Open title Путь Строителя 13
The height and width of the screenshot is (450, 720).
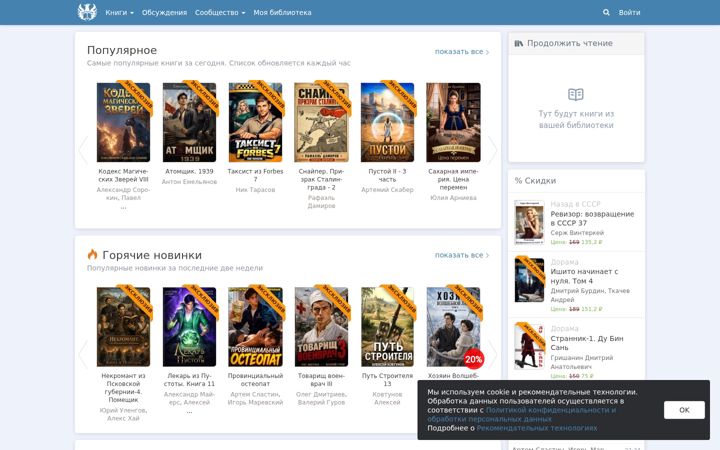point(388,380)
